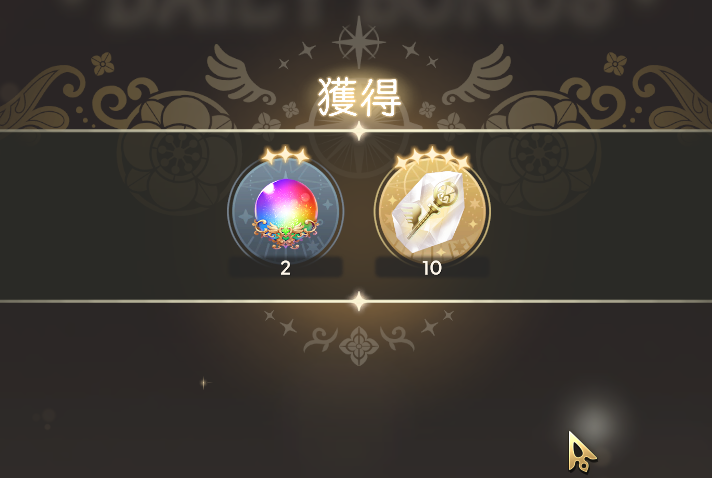Click the right wing ornament beside 獲得
Viewport: 712px width, 478px height.
[x=478, y=74]
